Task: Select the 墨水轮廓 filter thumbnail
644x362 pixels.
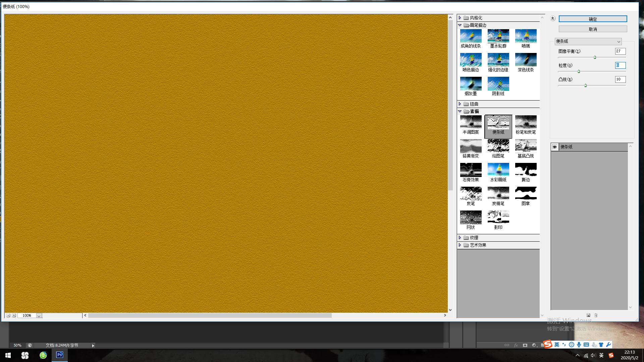Action: 498,37
